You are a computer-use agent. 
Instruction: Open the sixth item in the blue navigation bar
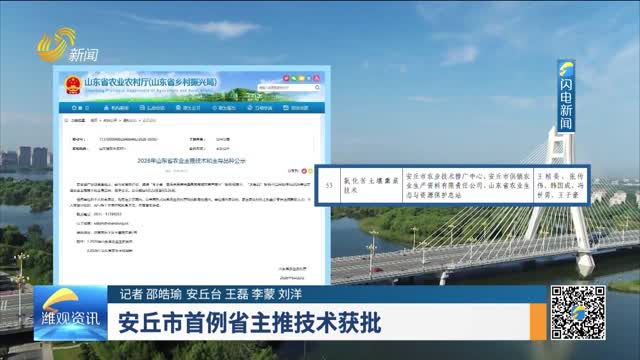click(260, 108)
